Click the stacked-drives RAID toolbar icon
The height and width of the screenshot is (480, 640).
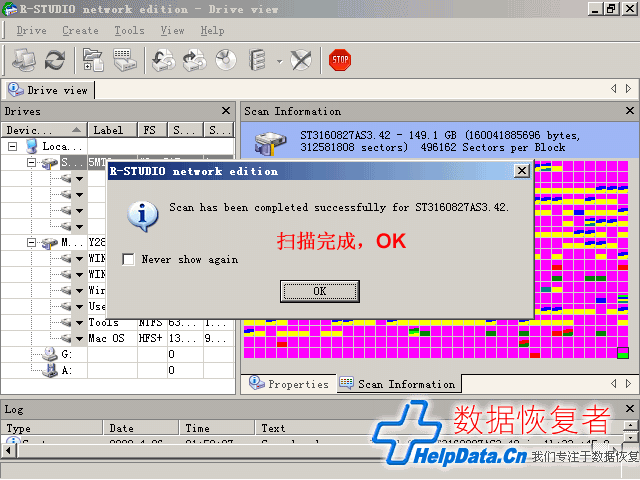259,60
